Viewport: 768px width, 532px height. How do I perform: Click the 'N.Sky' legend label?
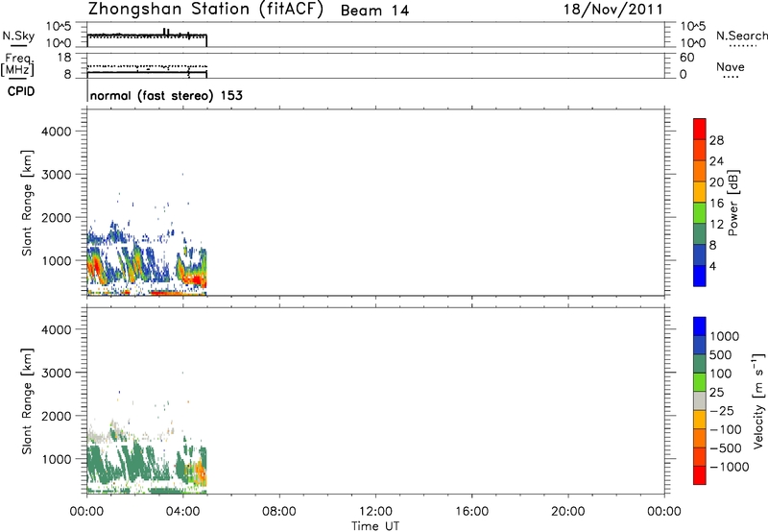pyautogui.click(x=18, y=36)
